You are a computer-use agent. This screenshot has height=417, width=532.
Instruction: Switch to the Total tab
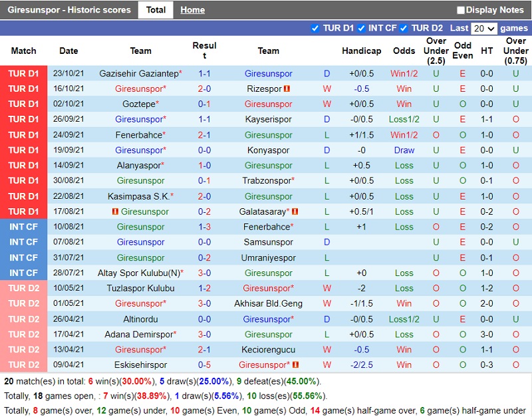156,10
